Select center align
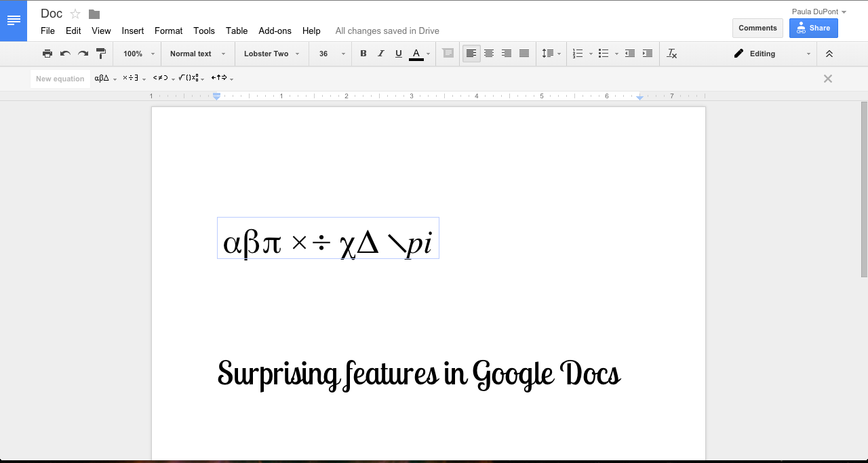 coord(489,54)
